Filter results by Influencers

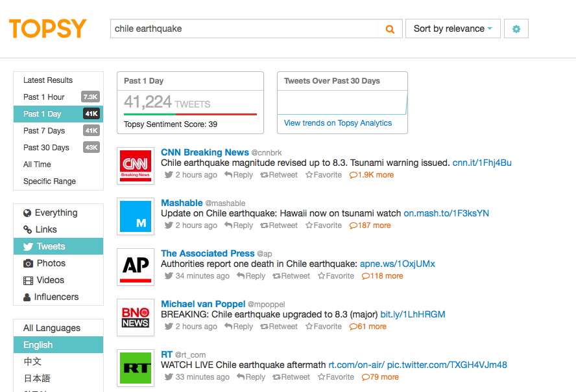click(x=58, y=297)
